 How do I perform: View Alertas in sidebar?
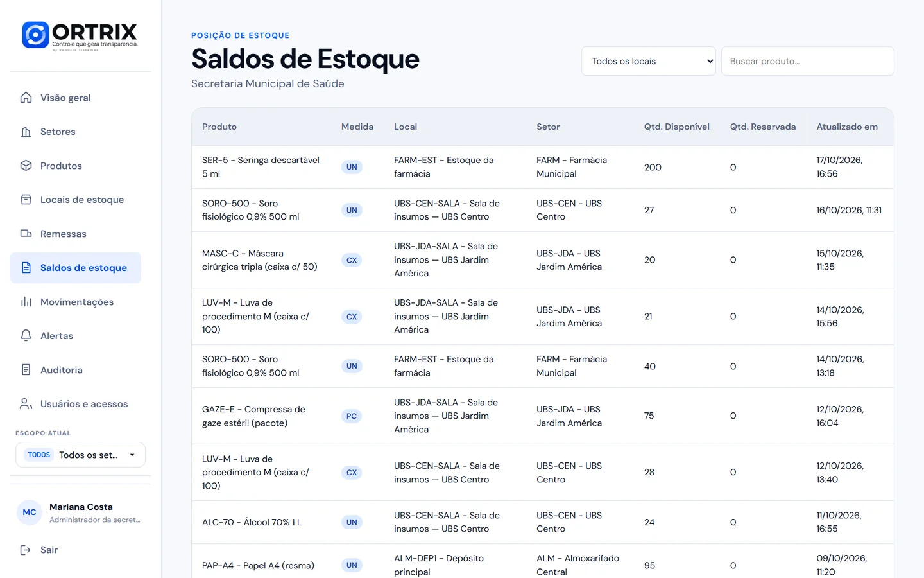(x=76, y=336)
